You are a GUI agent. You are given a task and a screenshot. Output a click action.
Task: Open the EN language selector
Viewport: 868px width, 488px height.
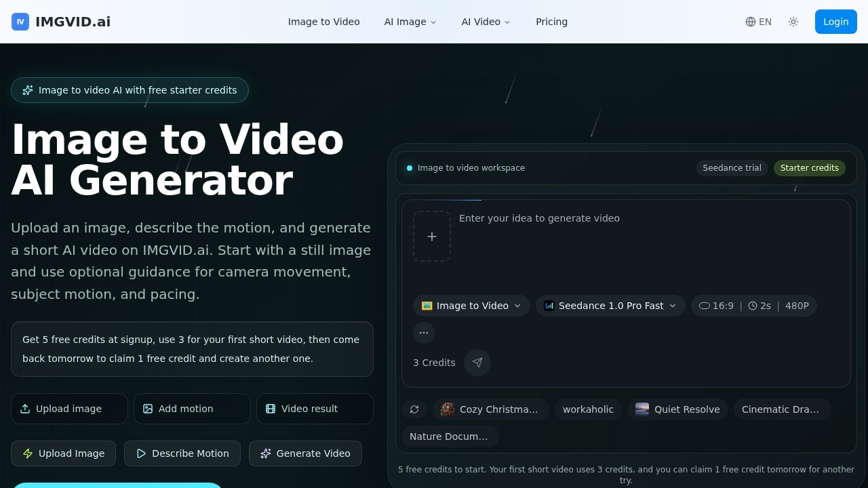click(x=758, y=22)
